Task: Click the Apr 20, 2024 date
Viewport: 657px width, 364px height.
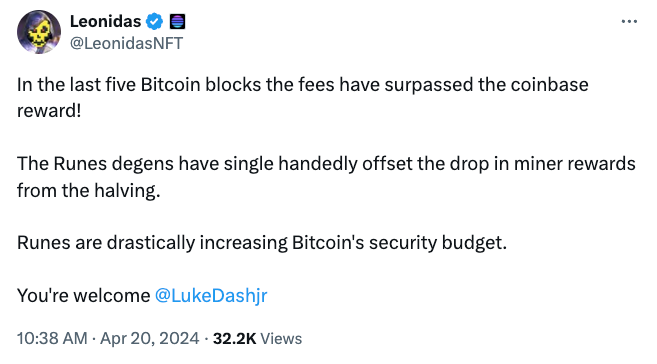Action: pyautogui.click(x=150, y=338)
